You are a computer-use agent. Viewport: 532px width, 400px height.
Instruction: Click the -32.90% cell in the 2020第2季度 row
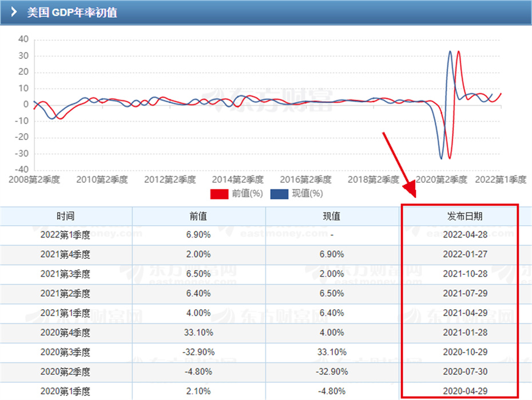point(332,371)
